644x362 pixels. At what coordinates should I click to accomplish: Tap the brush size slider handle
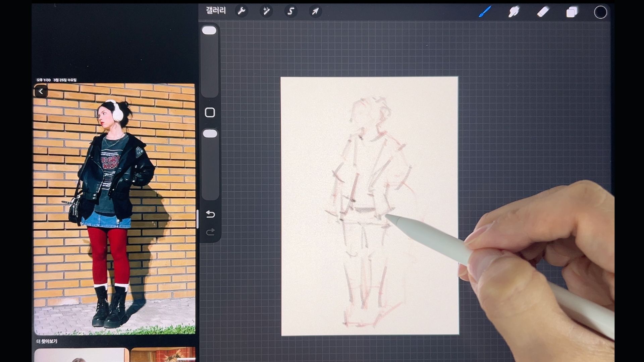pos(209,31)
